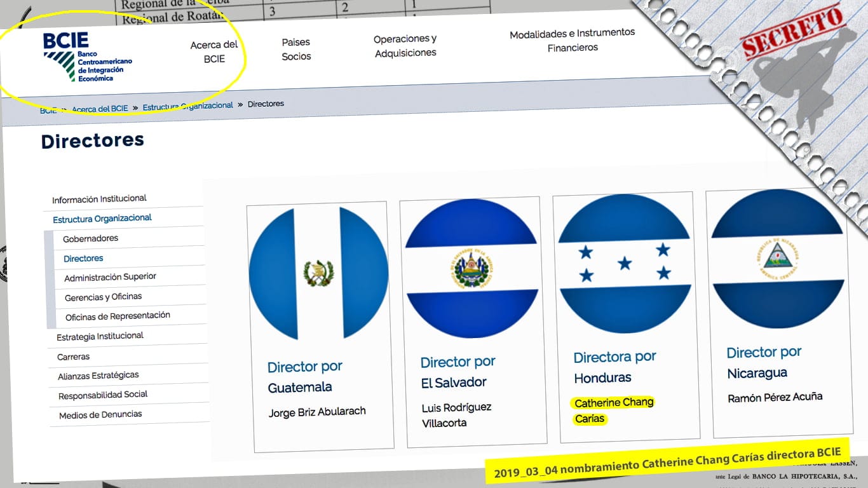The width and height of the screenshot is (868, 488).
Task: Open Operaciones y Adquisiciones menu
Action: [405, 46]
